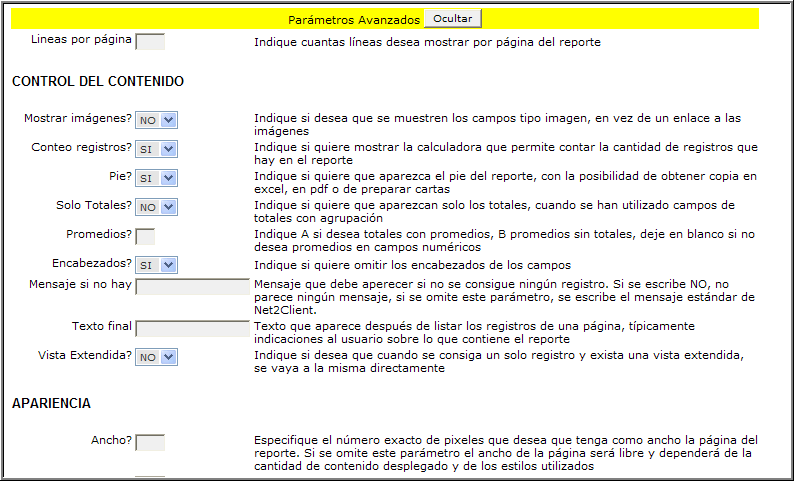Click the Solo Totales? label text
The image size is (794, 481).
pos(94,205)
